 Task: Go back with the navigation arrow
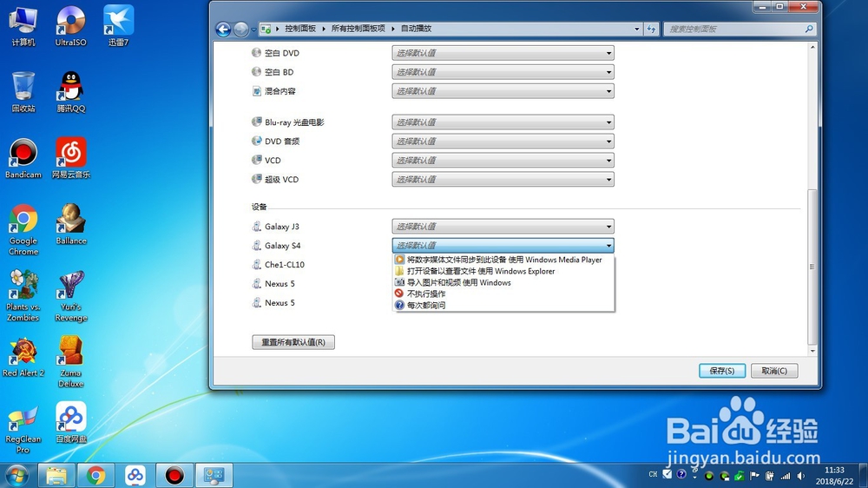pos(223,29)
